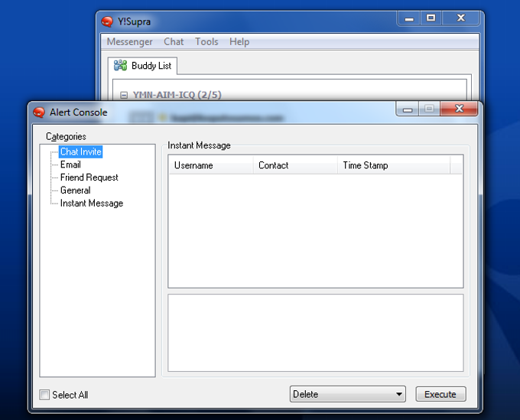Switch to the Buddy List tab
Screen dimensions: 520x420
142,66
